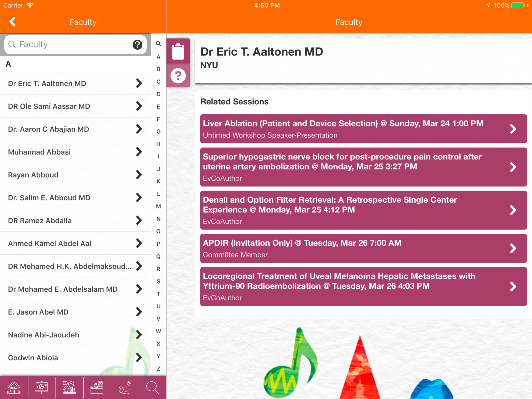The image size is (532, 399).
Task: Open Locoregional Treatment of Uveal Melanoma session
Action: 363,286
